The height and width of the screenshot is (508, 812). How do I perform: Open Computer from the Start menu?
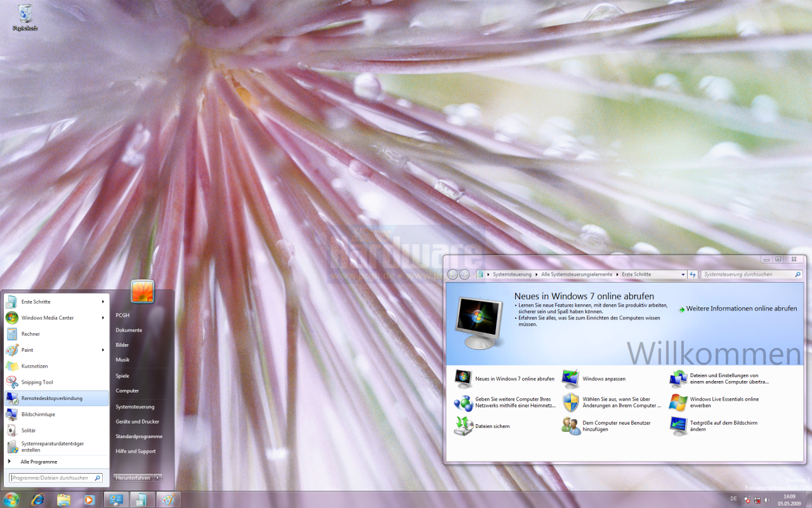(128, 391)
